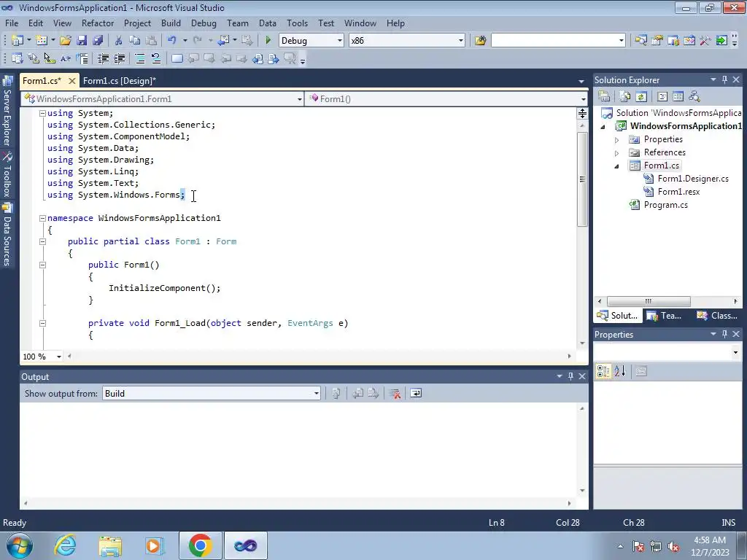This screenshot has height=560, width=747.
Task: Click the Save All icon
Action: pos(98,41)
